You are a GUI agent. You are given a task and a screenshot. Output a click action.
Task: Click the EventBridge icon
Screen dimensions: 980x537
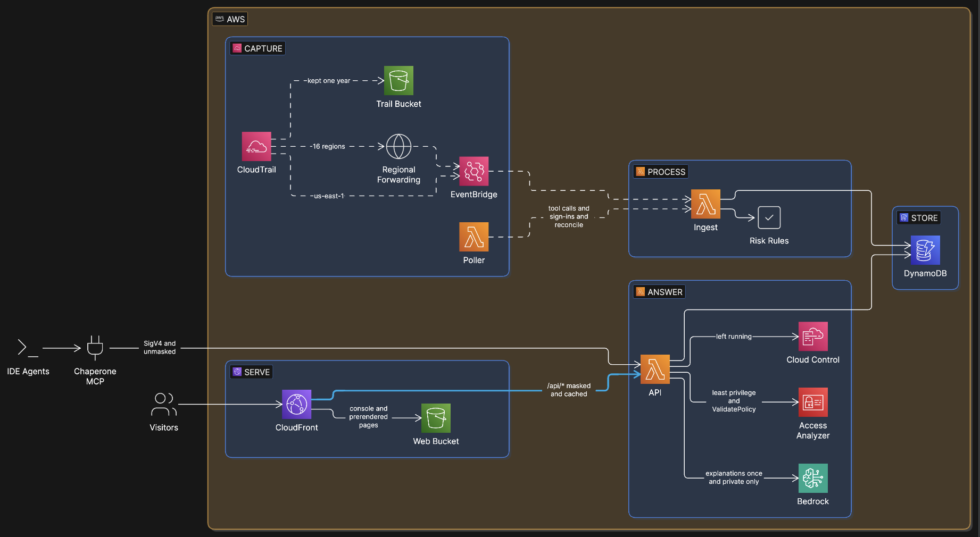(x=474, y=171)
